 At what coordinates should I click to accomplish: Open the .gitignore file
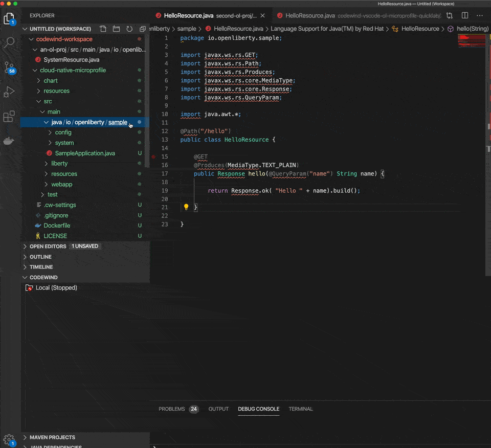(x=56, y=215)
